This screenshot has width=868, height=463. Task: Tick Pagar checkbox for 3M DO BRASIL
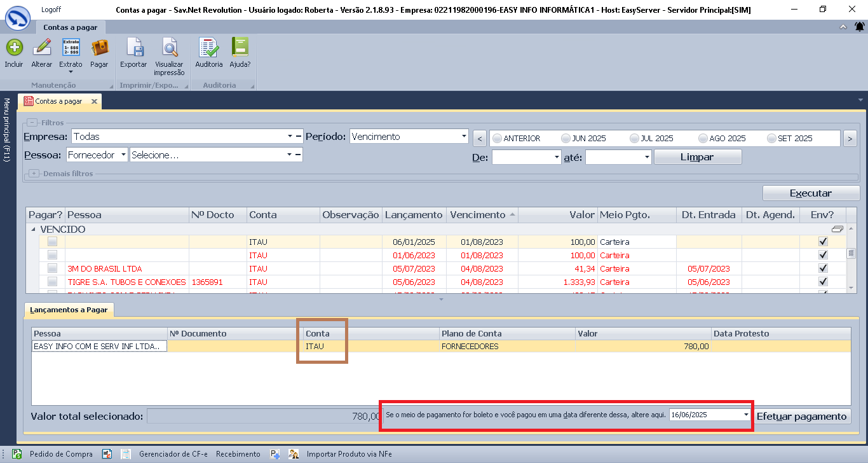coord(52,268)
